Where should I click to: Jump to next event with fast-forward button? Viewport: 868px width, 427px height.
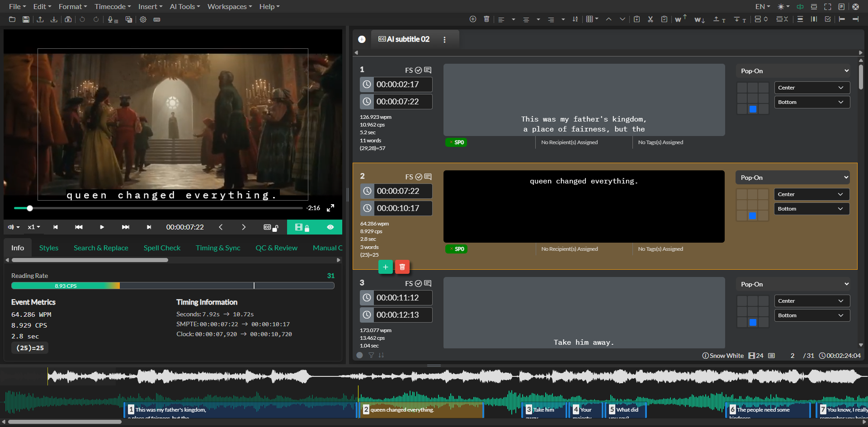pos(125,227)
